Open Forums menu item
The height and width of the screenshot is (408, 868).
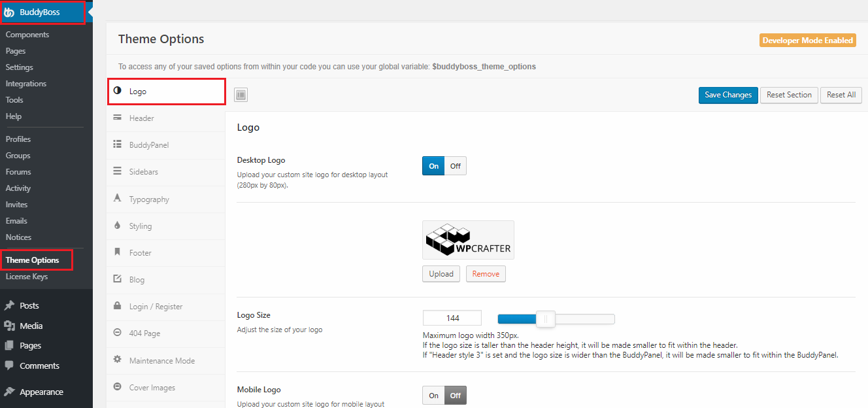[x=18, y=172]
